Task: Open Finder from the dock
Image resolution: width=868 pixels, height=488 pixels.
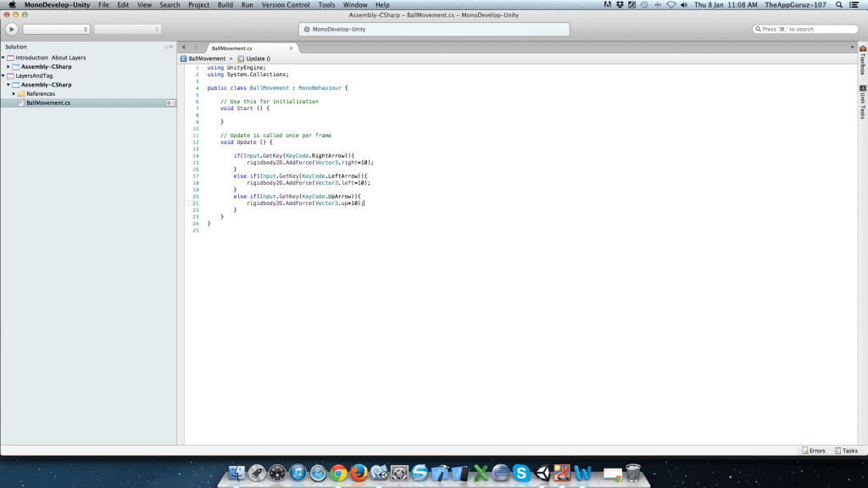Action: [x=236, y=473]
